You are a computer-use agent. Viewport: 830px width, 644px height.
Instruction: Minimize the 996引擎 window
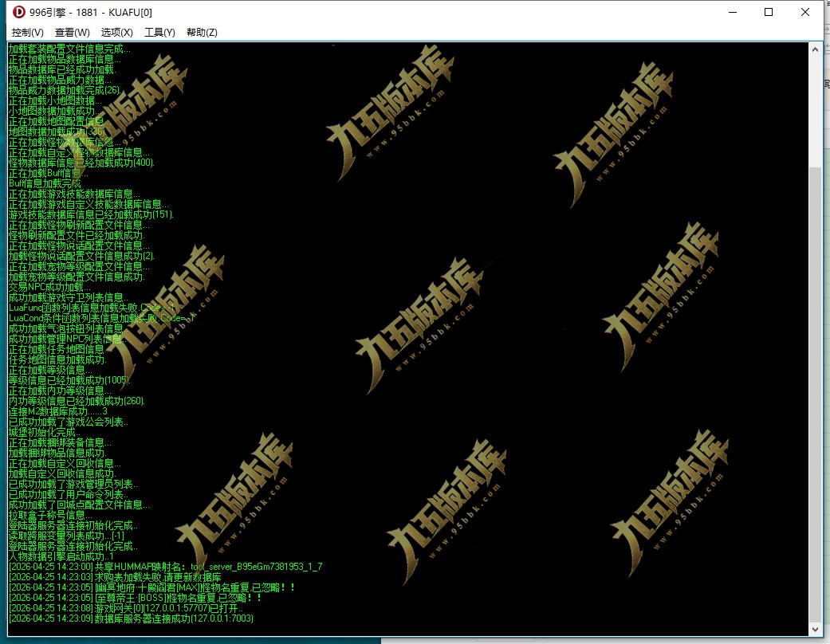point(733,12)
